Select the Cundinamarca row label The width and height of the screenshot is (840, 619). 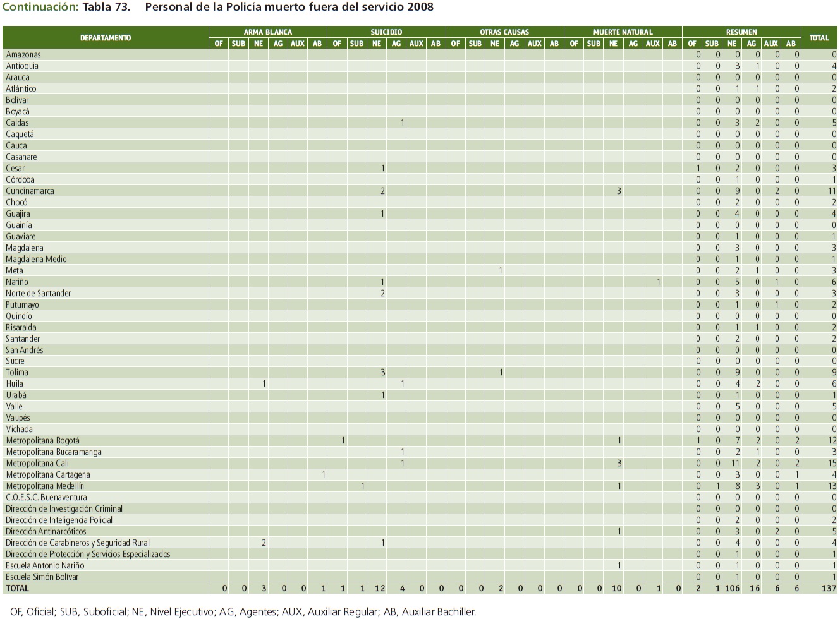30,191
